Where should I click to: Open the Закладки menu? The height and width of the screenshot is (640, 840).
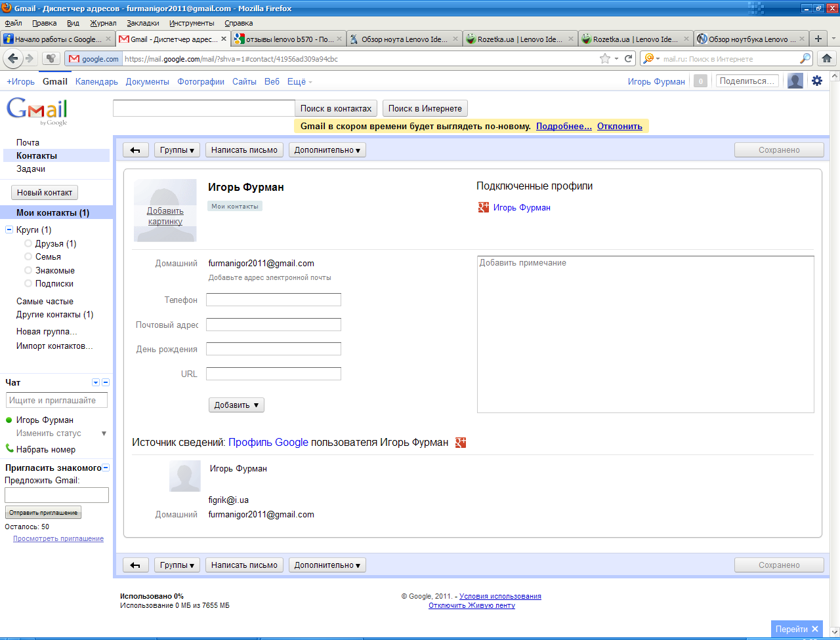click(x=142, y=23)
